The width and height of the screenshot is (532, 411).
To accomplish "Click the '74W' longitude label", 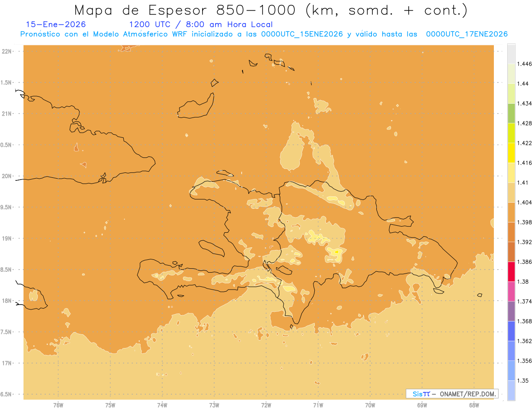I will [x=162, y=405].
